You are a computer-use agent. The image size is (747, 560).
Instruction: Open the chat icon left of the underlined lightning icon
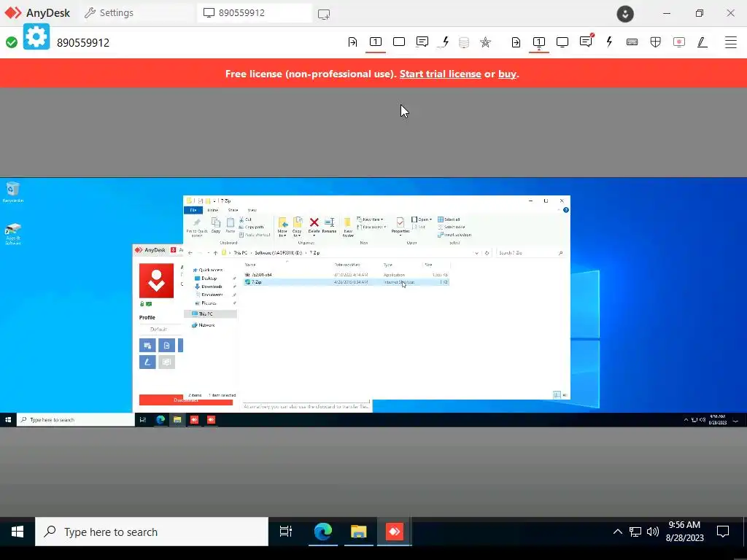(x=422, y=42)
